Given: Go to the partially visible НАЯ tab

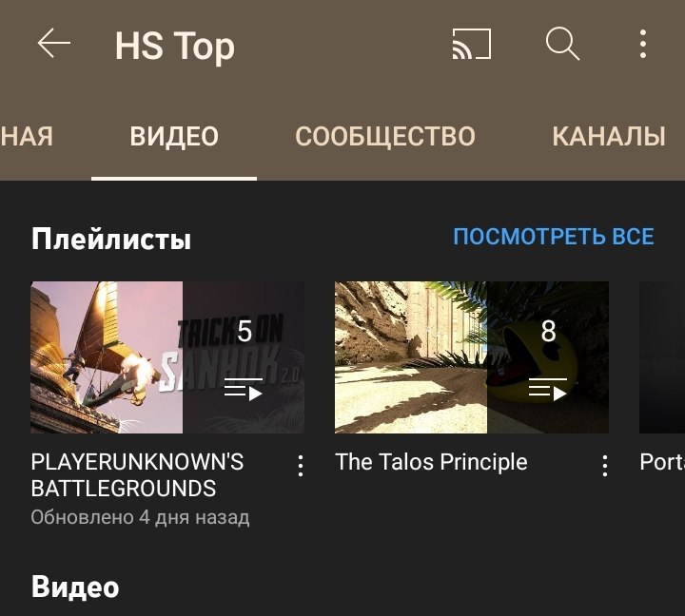Looking at the screenshot, I should (27, 136).
